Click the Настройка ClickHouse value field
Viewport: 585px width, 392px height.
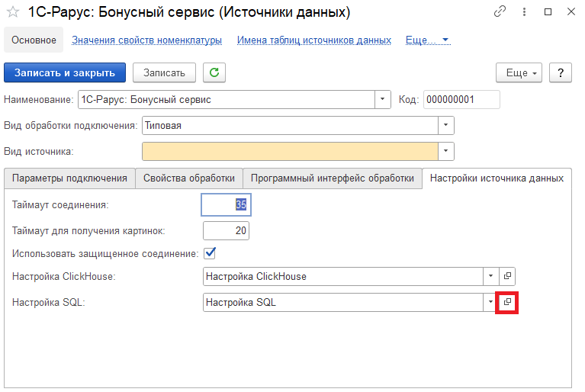[343, 276]
